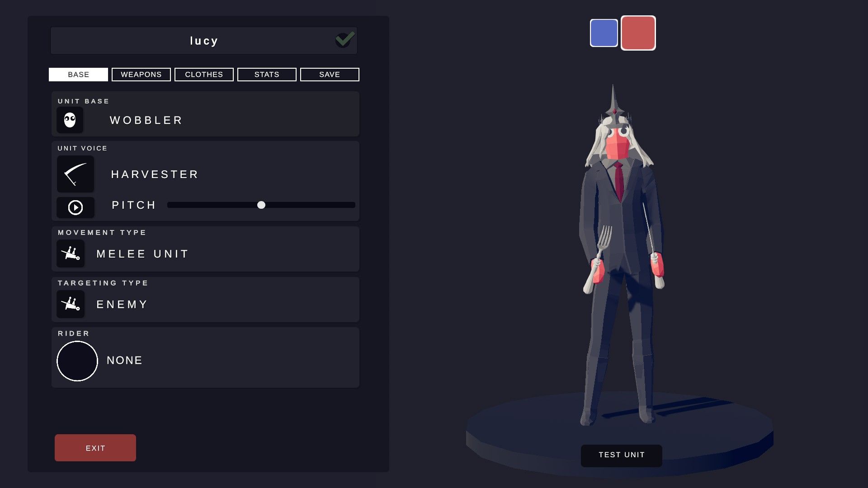Viewport: 868px width, 488px height.
Task: Click the empty Rider circle icon
Action: click(x=77, y=361)
